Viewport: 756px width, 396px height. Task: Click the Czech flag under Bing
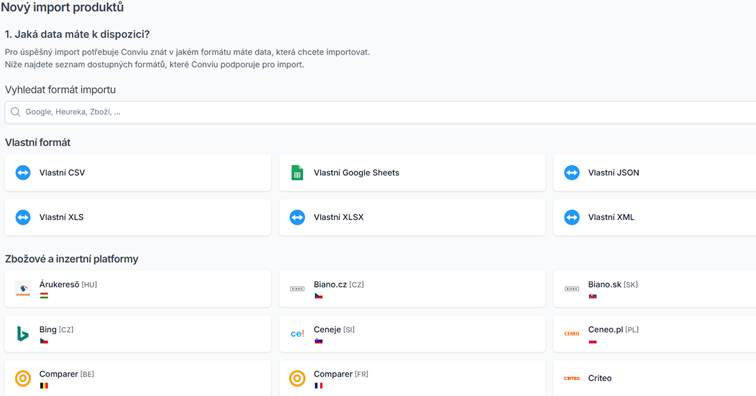(44, 341)
